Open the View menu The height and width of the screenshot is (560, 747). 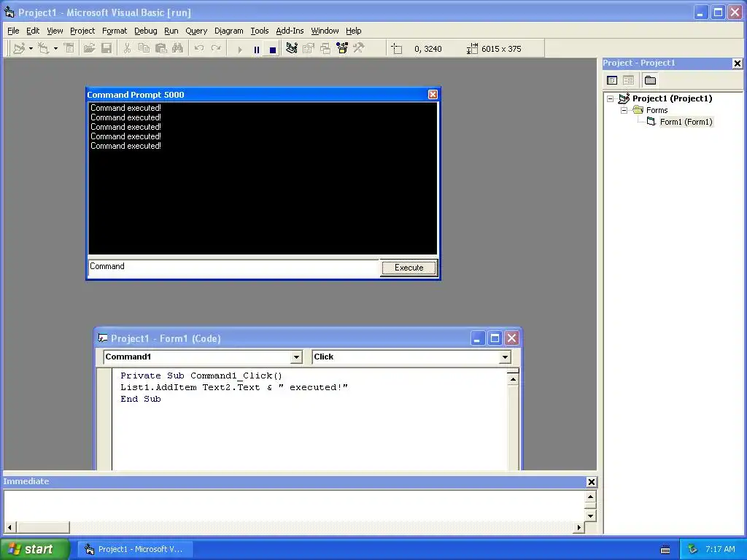click(55, 31)
